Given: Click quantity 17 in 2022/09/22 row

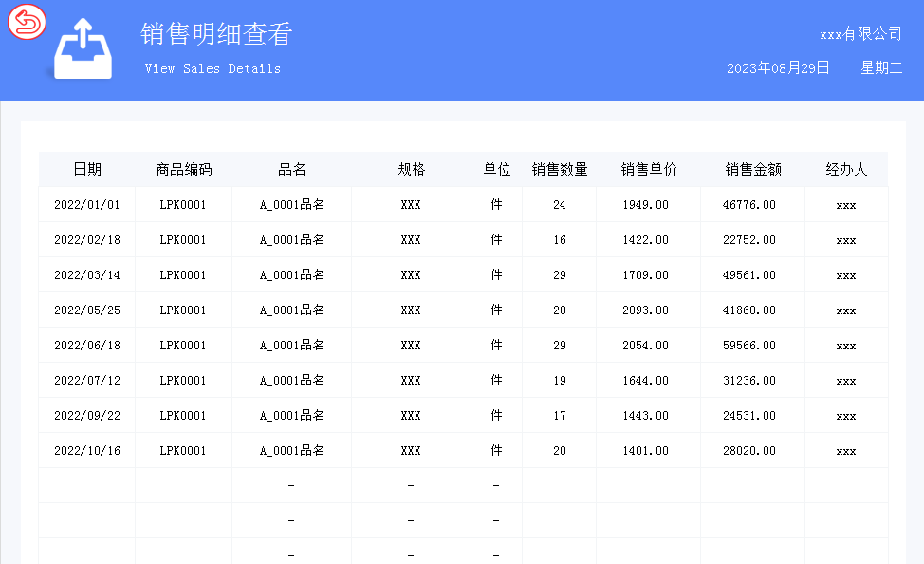Looking at the screenshot, I should coord(559,415).
